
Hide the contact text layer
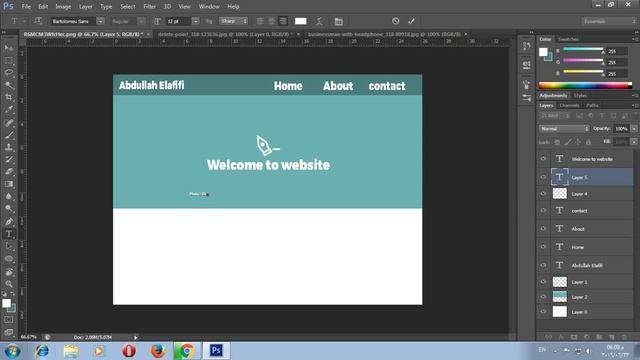[x=543, y=211]
